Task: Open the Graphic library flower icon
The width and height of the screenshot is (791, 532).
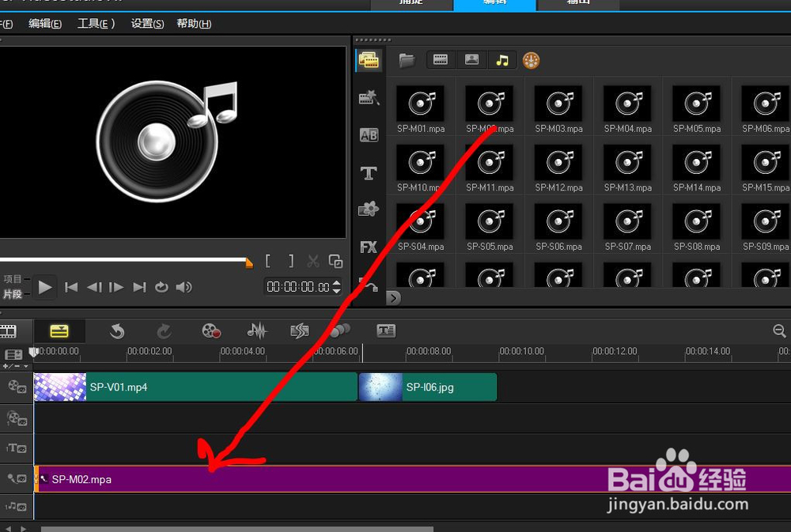Action: coord(369,209)
